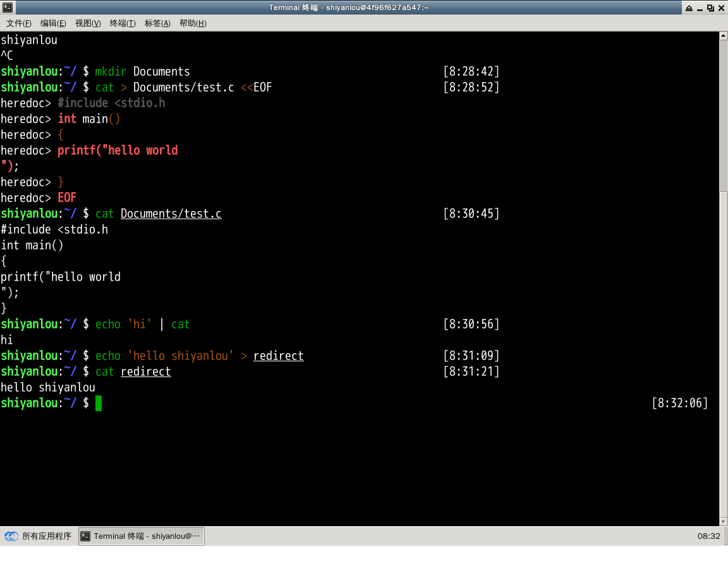Click the terminal window menu icon in title bar
728x566 pixels.
point(7,8)
